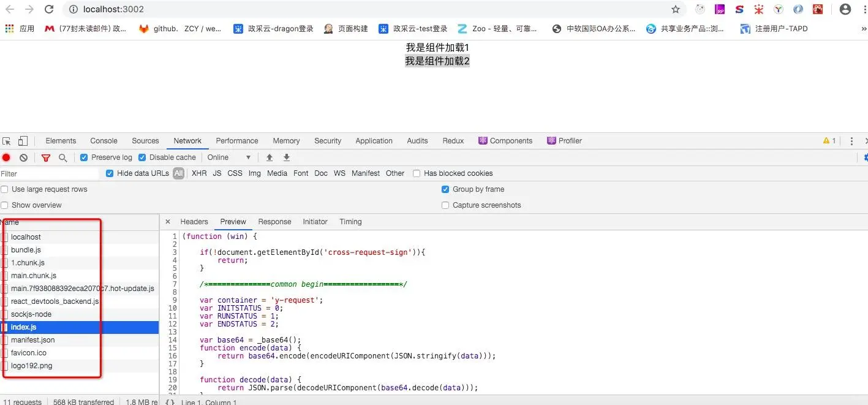
Task: Reload the localhost page
Action: (x=49, y=9)
